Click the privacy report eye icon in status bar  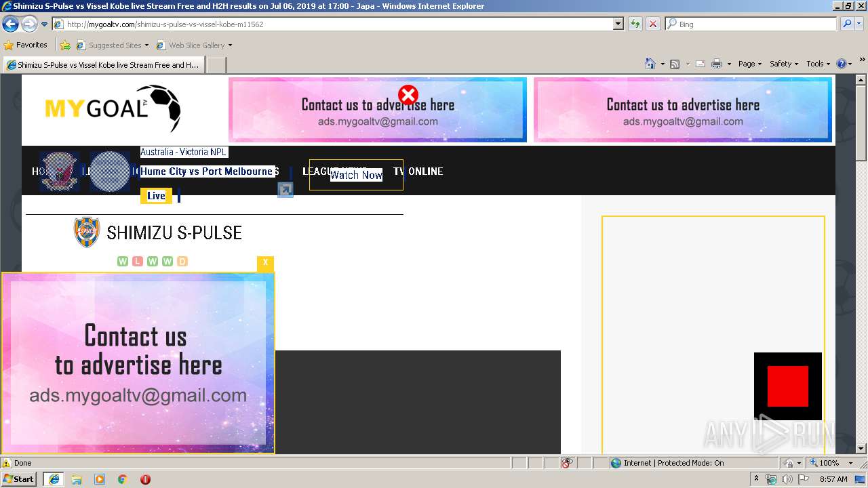point(567,463)
